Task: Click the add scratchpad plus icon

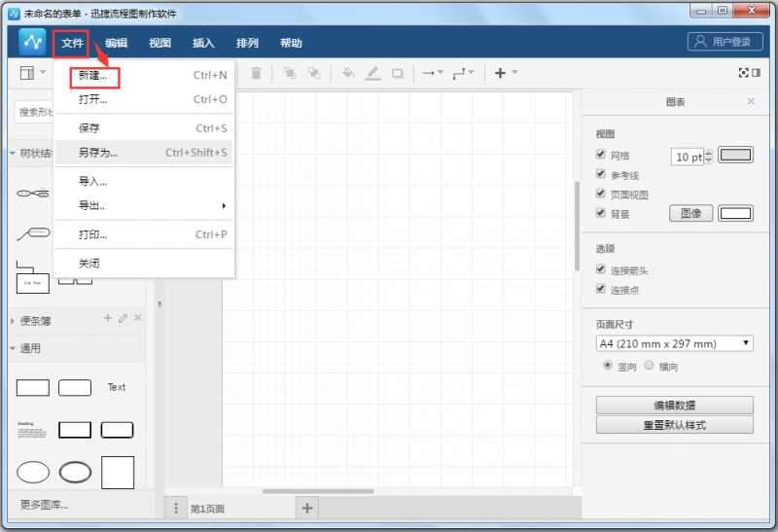Action: pyautogui.click(x=108, y=318)
